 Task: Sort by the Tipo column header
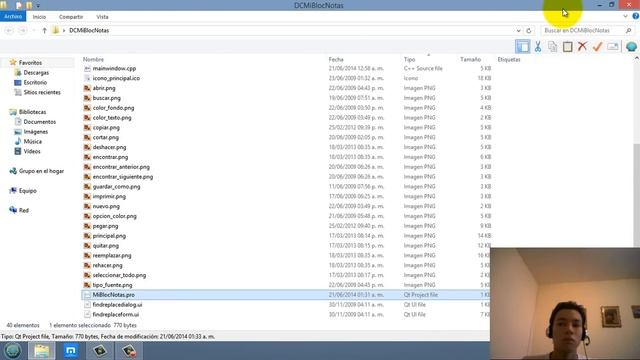coord(409,60)
